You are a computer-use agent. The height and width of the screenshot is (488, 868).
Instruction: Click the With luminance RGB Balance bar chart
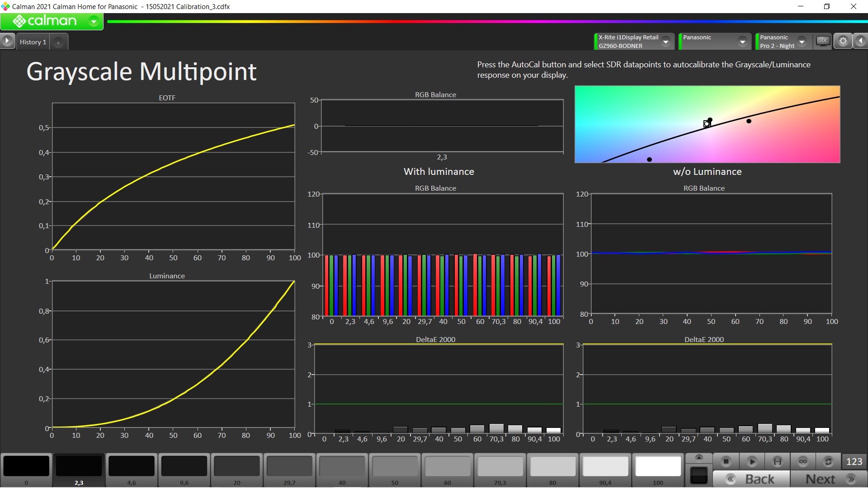coord(443,254)
